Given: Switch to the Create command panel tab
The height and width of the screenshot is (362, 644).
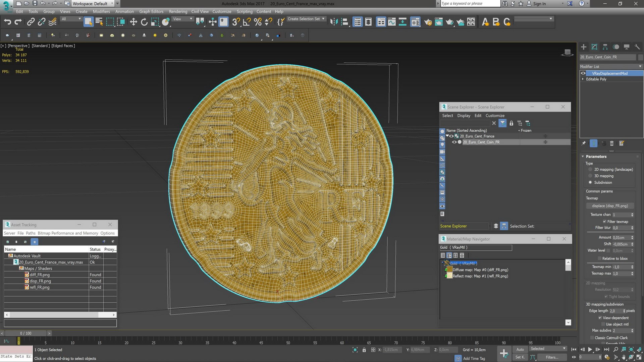Looking at the screenshot, I should 584,47.
